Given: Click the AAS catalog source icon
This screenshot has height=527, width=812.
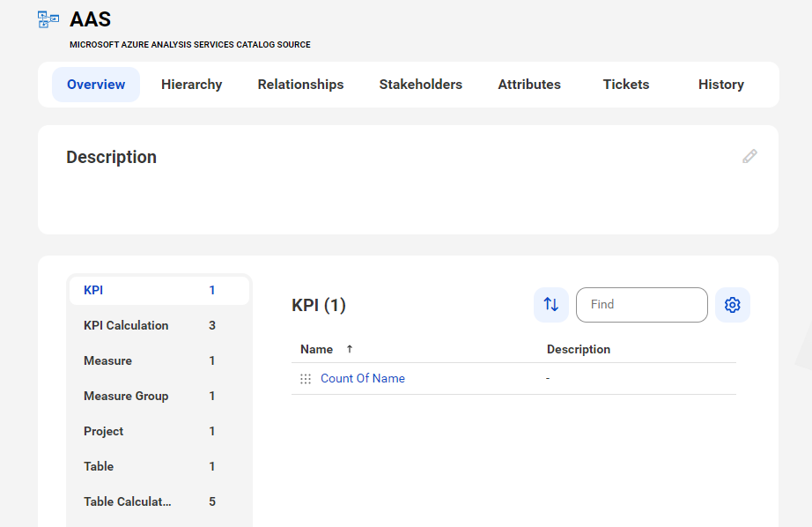Looking at the screenshot, I should pos(48,19).
